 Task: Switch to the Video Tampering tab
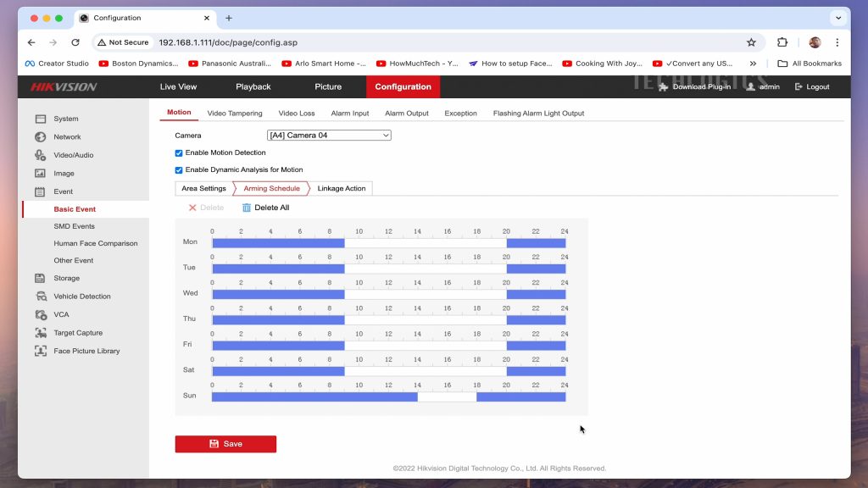tap(235, 114)
